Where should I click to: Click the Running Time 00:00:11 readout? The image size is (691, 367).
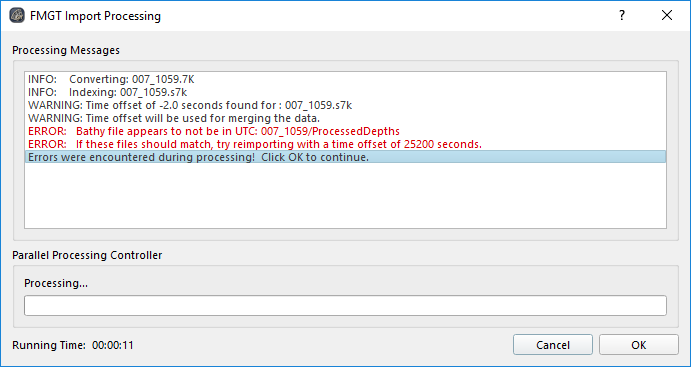[x=73, y=345]
